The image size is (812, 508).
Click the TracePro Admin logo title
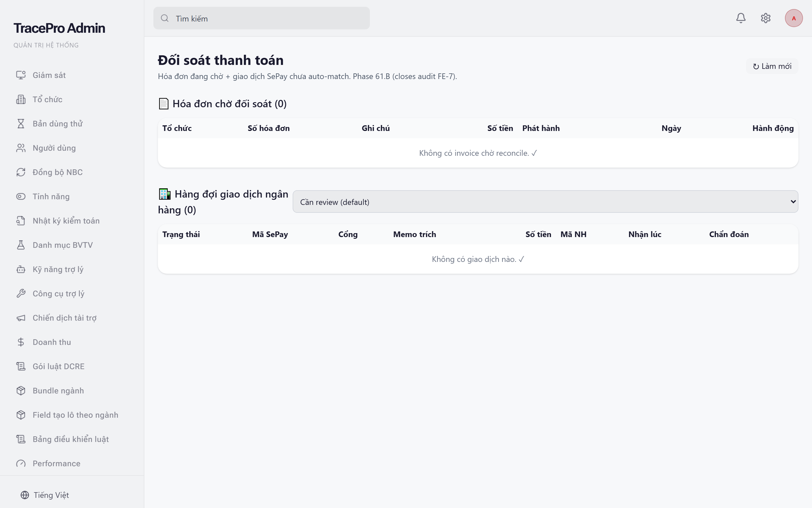(59, 28)
